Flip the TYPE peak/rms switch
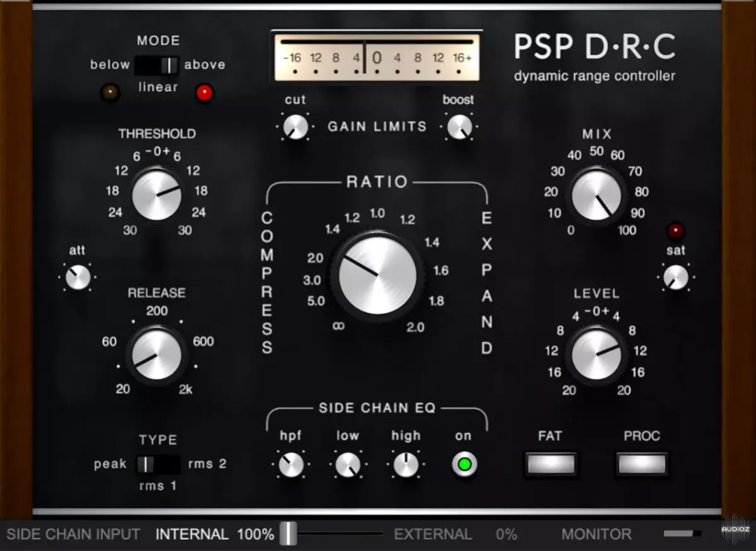Image resolution: width=756 pixels, height=551 pixels. tap(158, 464)
